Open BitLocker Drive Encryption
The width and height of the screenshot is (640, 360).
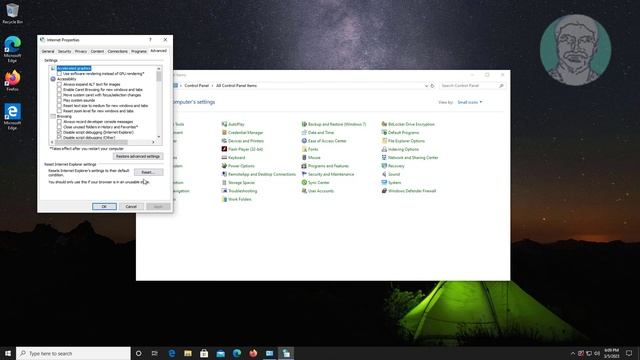(408, 124)
